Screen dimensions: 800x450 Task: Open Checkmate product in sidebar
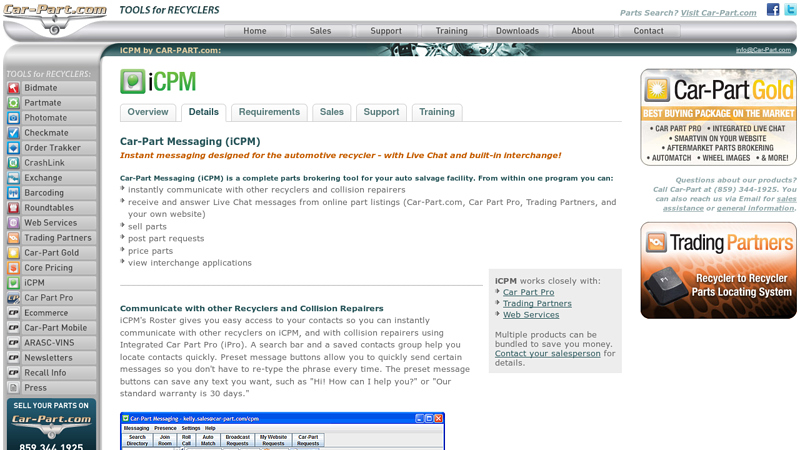(13, 133)
